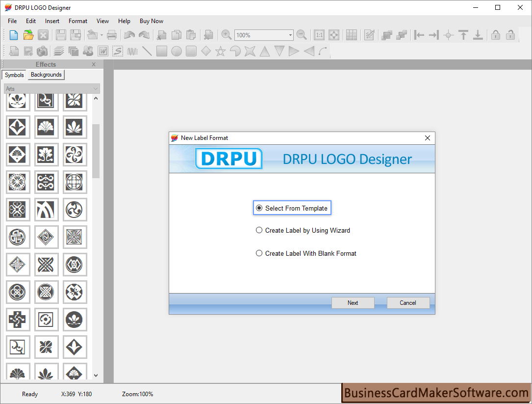Click the New document icon
This screenshot has width=532, height=404.
pos(14,35)
